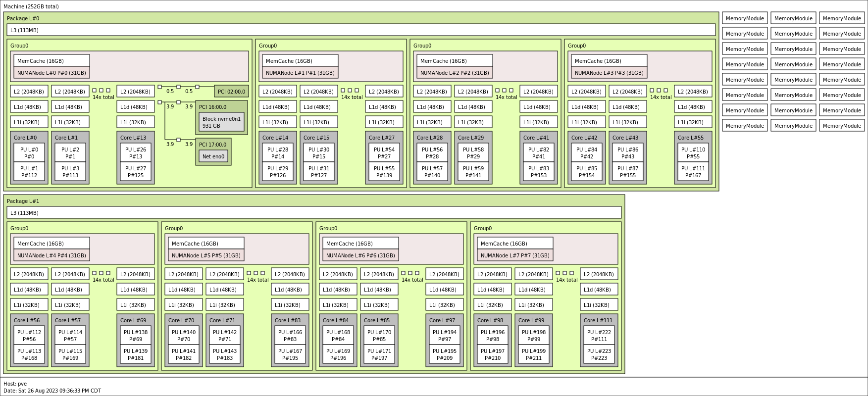Select processing unit PU L#27 P#125
The image size is (868, 396).
pyautogui.click(x=136, y=172)
